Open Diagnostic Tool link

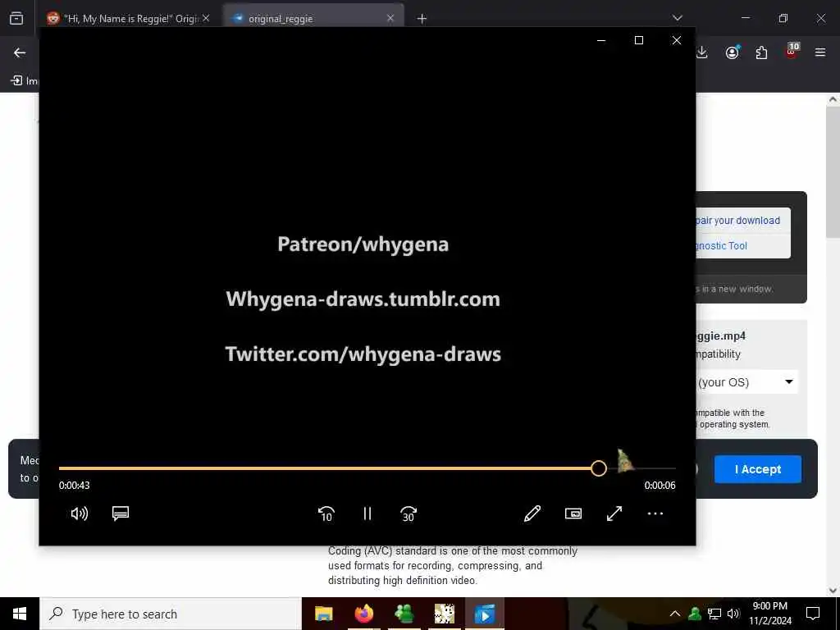(721, 246)
